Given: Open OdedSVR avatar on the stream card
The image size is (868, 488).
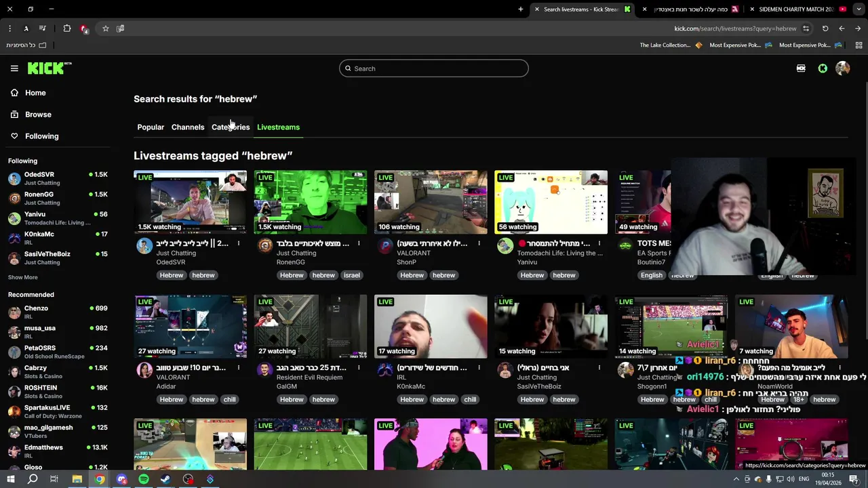Looking at the screenshot, I should (x=144, y=245).
